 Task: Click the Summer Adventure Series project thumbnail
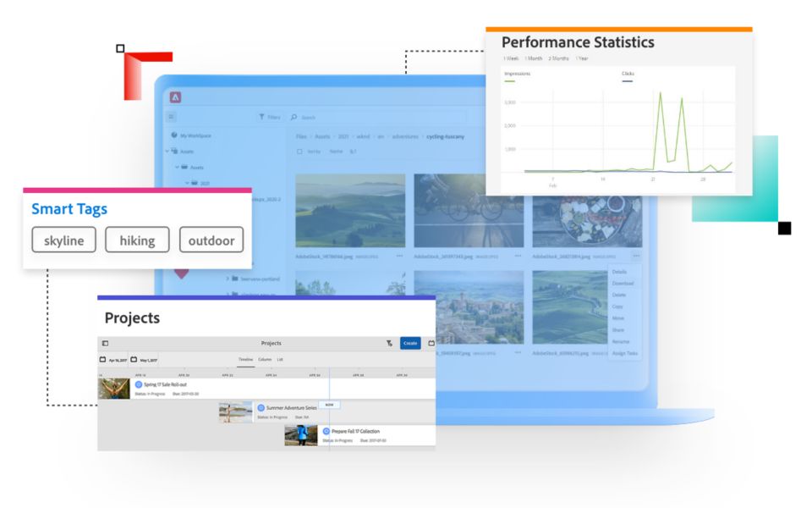236,411
